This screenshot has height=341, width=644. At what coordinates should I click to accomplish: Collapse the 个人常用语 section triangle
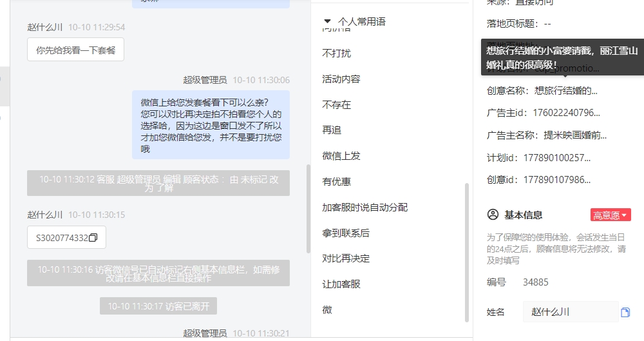point(327,21)
